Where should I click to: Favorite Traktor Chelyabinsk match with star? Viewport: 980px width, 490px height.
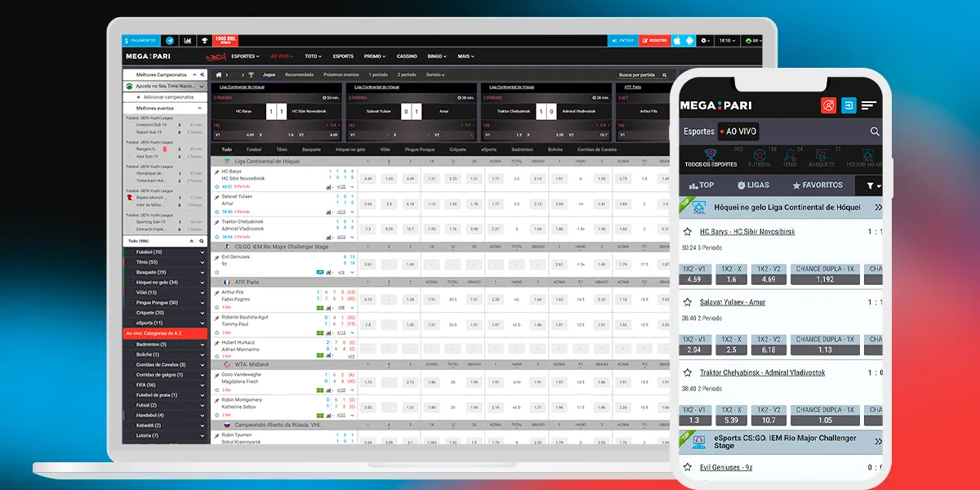point(217,237)
